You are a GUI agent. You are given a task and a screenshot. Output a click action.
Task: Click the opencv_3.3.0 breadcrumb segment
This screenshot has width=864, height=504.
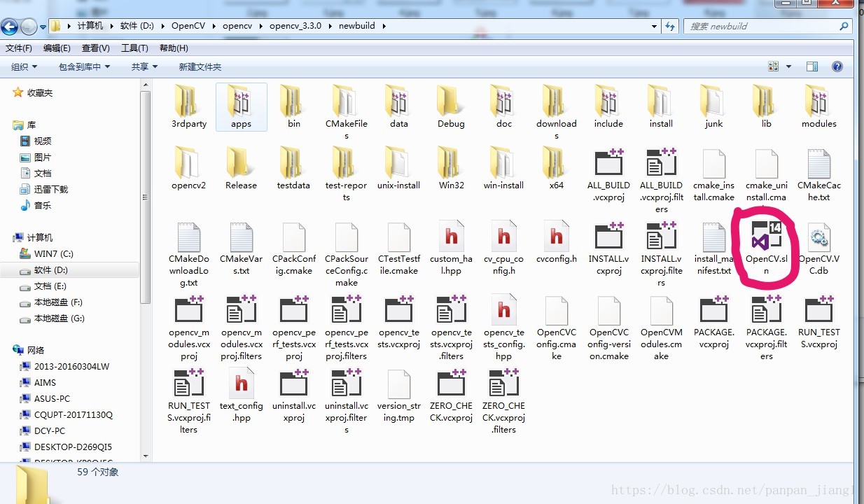(295, 26)
